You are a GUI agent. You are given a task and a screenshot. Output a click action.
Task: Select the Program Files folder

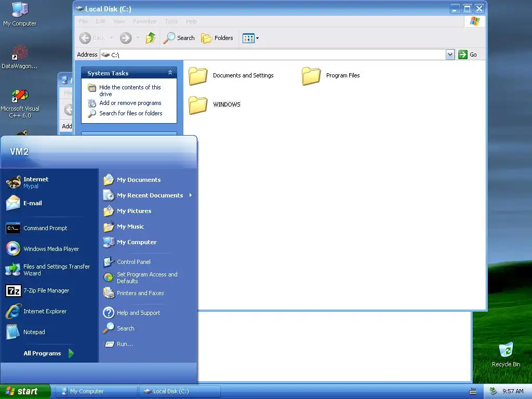pos(331,76)
